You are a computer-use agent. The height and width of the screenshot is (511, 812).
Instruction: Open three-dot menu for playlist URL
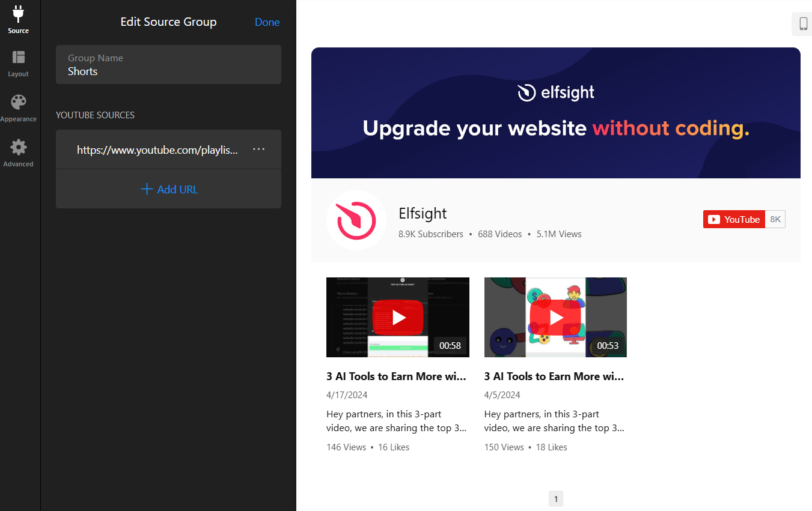pos(259,150)
